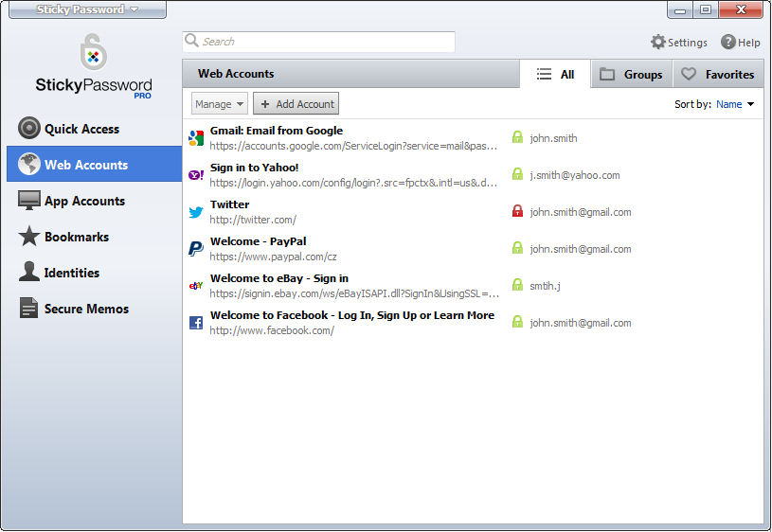The height and width of the screenshot is (532, 772).
Task: Click the search magnifier icon
Action: (x=191, y=41)
